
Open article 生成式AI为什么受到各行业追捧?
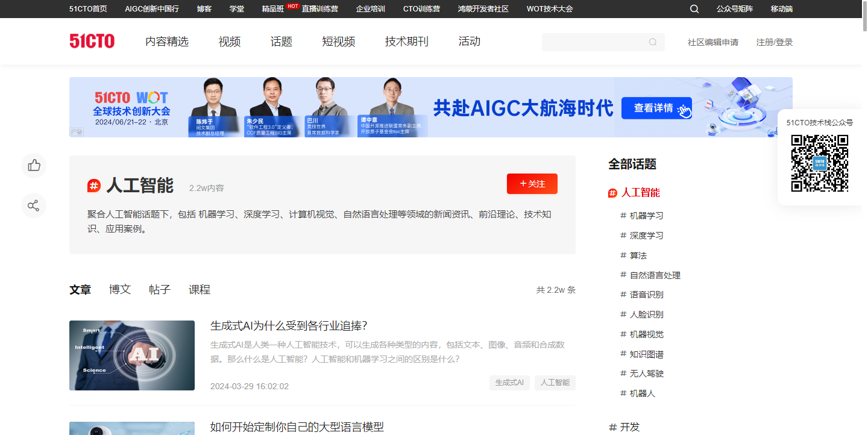[x=289, y=326]
